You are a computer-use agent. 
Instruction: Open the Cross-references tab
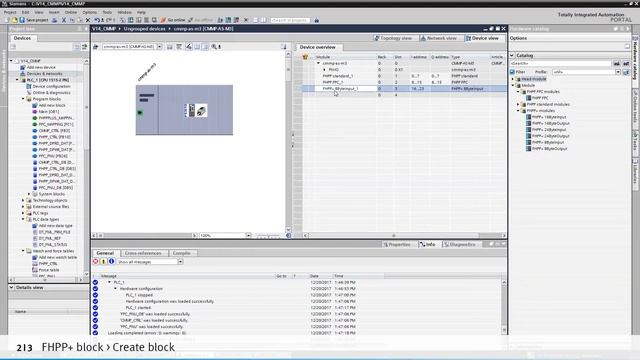(x=143, y=253)
